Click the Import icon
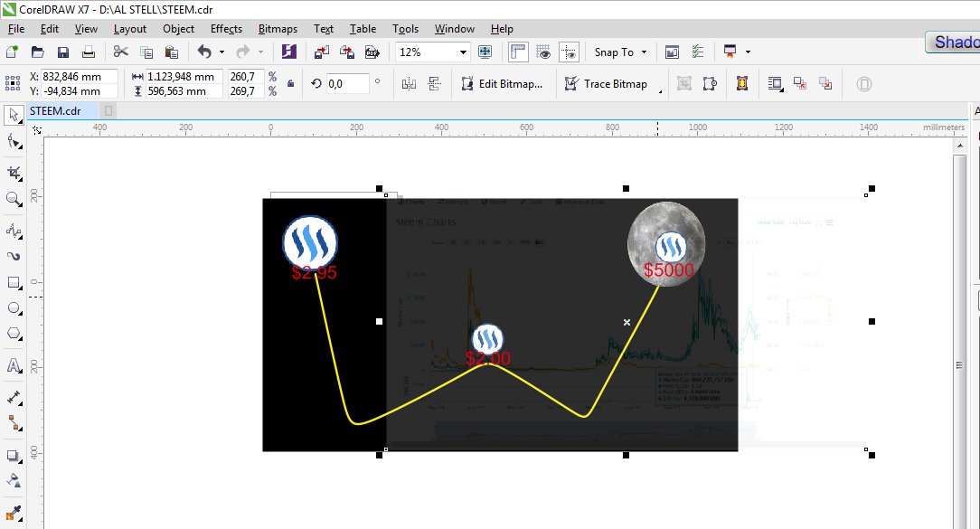 coord(322,52)
